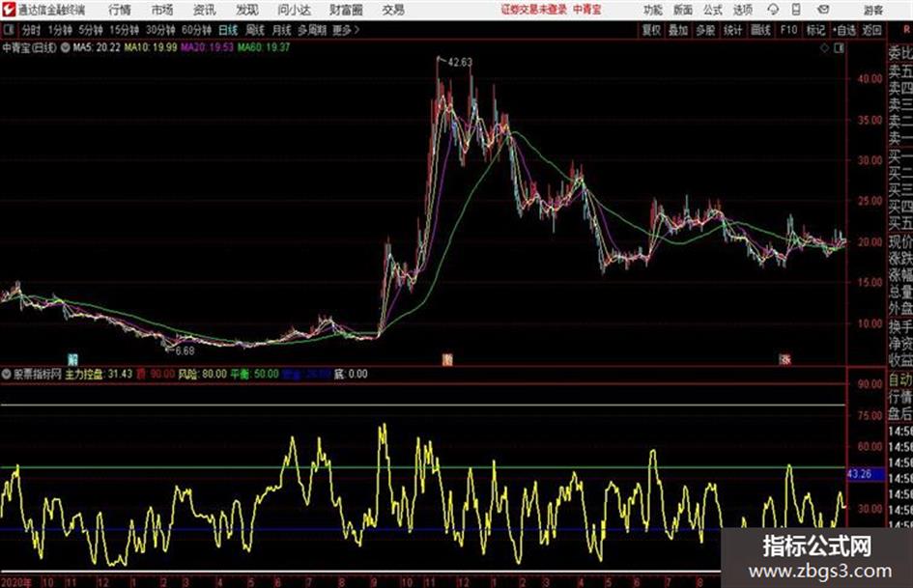The image size is (913, 588).
Task: Click the customer service headset icon
Action: [773, 10]
